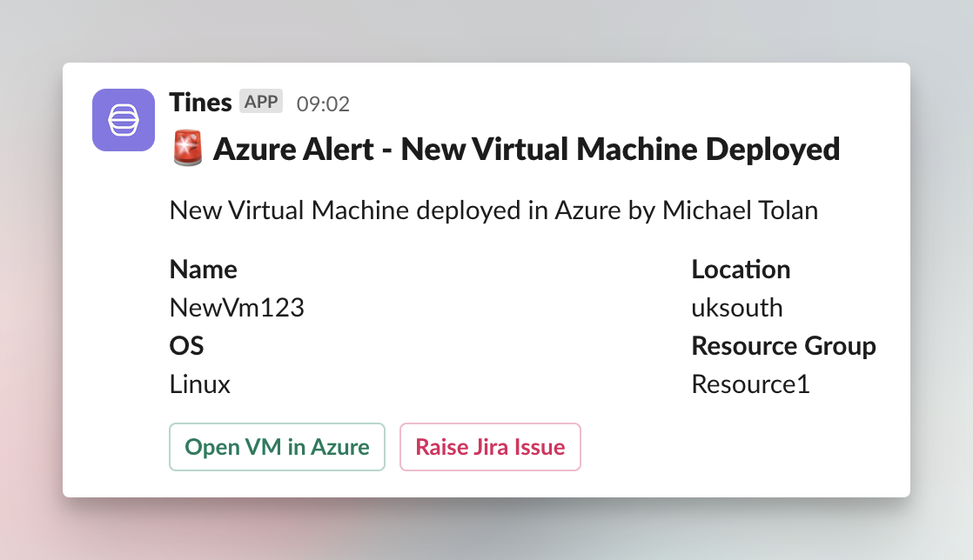Click the Open VM in Azure button

277,447
